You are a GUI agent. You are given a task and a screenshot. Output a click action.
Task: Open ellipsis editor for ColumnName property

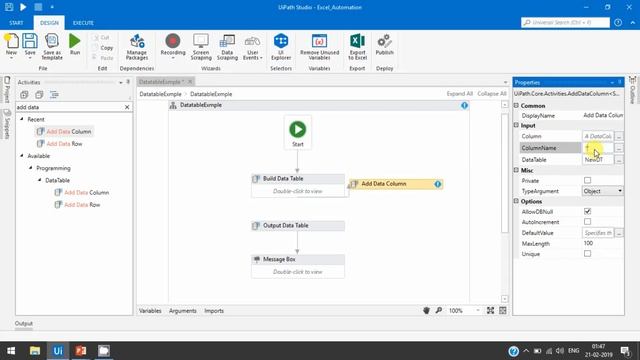coord(619,148)
